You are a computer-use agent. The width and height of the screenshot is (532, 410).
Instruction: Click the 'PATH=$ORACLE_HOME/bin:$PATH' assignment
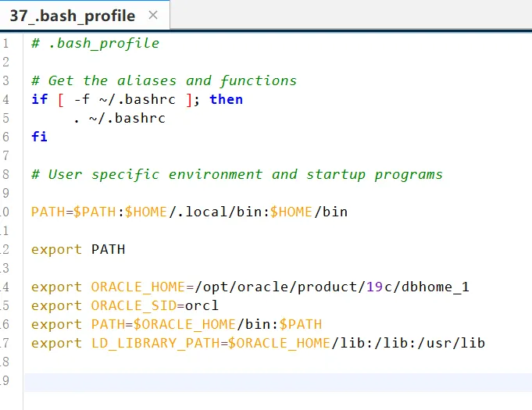click(x=206, y=325)
